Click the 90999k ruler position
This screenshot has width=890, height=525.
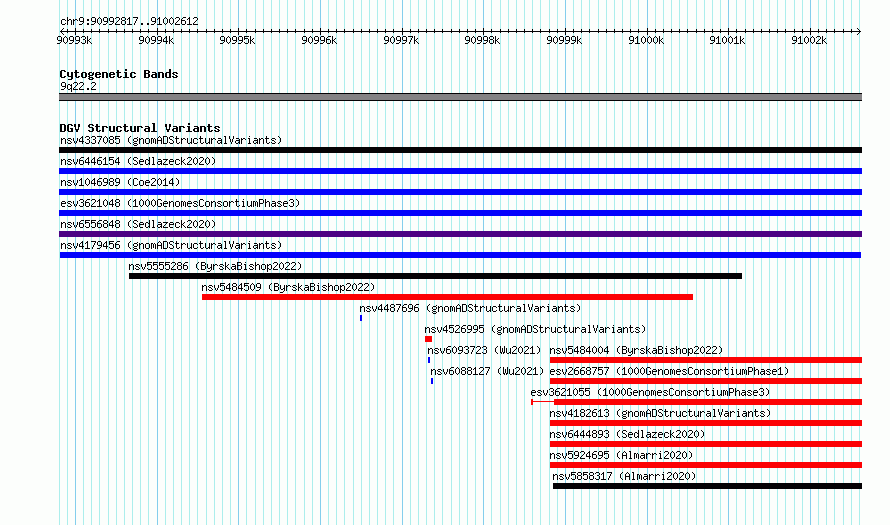pos(564,40)
